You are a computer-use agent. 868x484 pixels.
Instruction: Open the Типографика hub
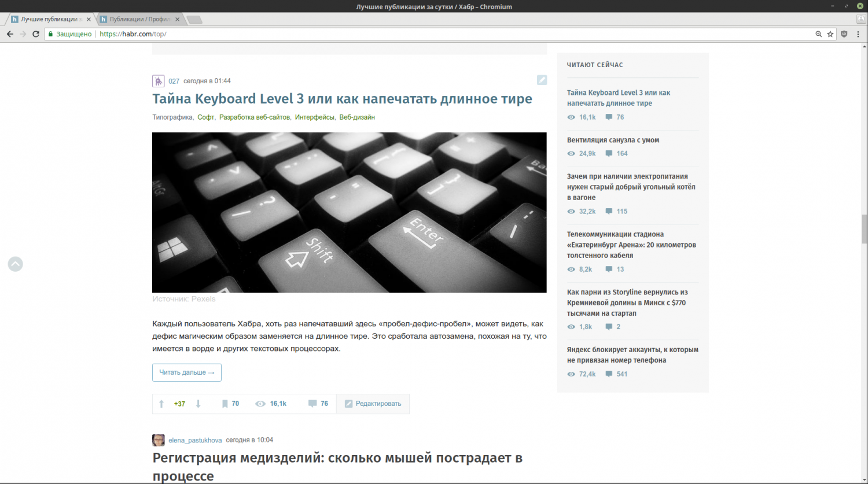(172, 117)
